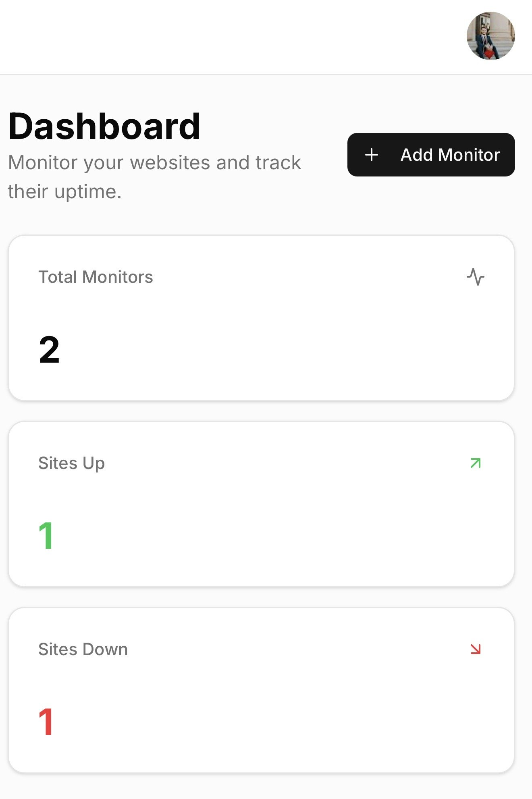Click the activity pulse icon on Total Monitors card
The image size is (532, 799).
tap(476, 276)
